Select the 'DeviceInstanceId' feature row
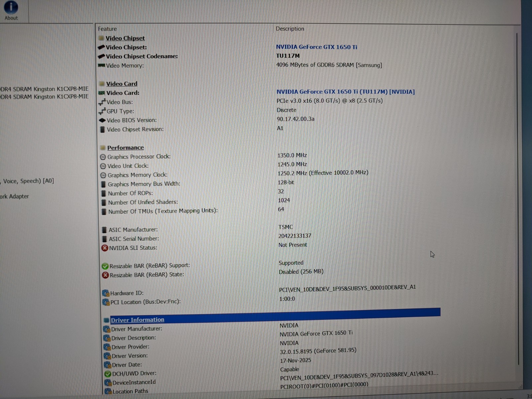Viewport: 532px width, 399px height. pos(134,383)
